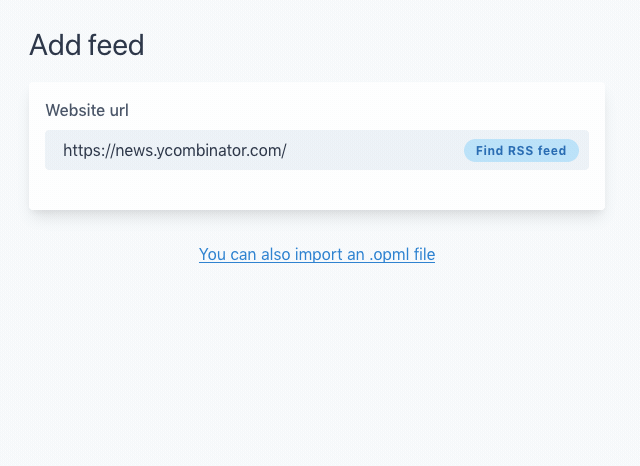Image resolution: width=640 pixels, height=466 pixels.
Task: Click the word 'import' in the link
Action: pyautogui.click(x=318, y=254)
